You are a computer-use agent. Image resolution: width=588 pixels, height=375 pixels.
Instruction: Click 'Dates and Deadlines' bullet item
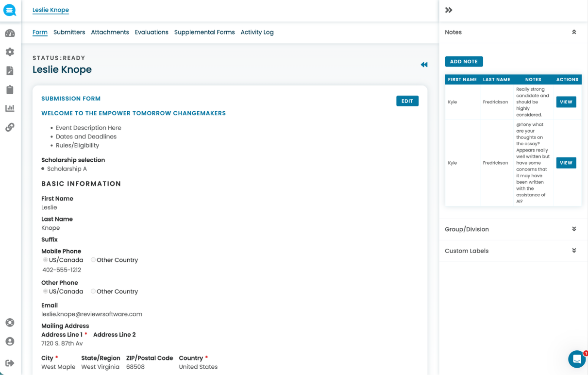tap(86, 136)
